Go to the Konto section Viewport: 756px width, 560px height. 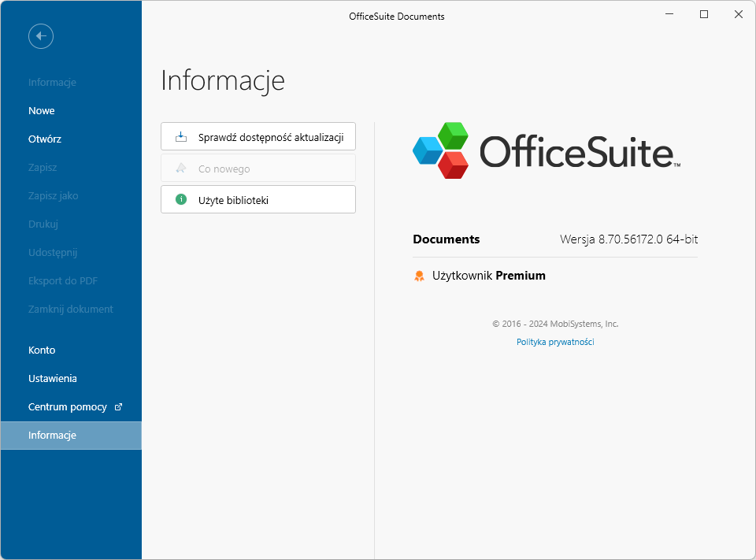coord(71,350)
